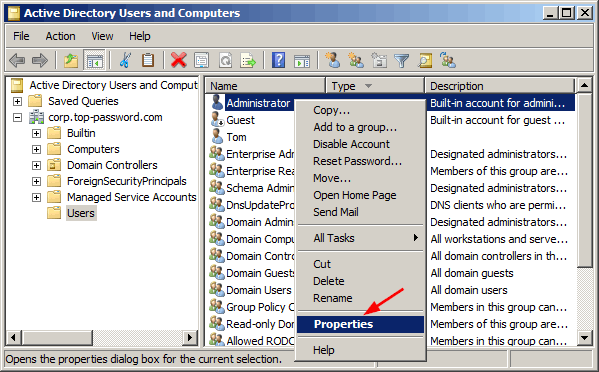Viewport: 599px width, 372px height.
Task: Click the Refresh toolbar icon
Action: coord(225,60)
